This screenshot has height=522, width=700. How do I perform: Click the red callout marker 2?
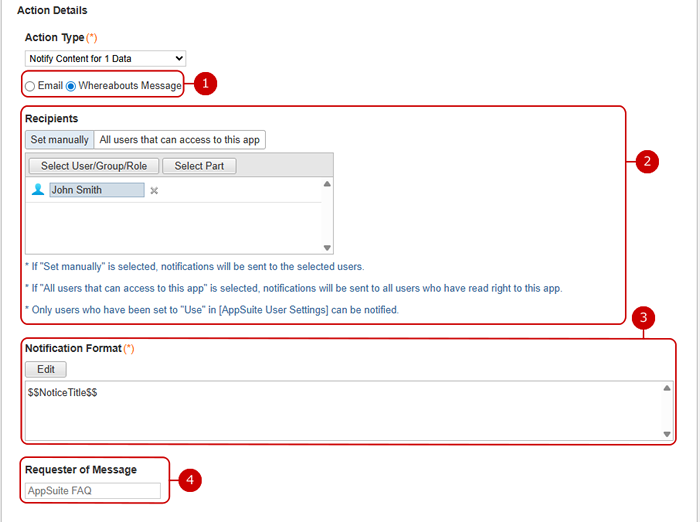point(646,161)
